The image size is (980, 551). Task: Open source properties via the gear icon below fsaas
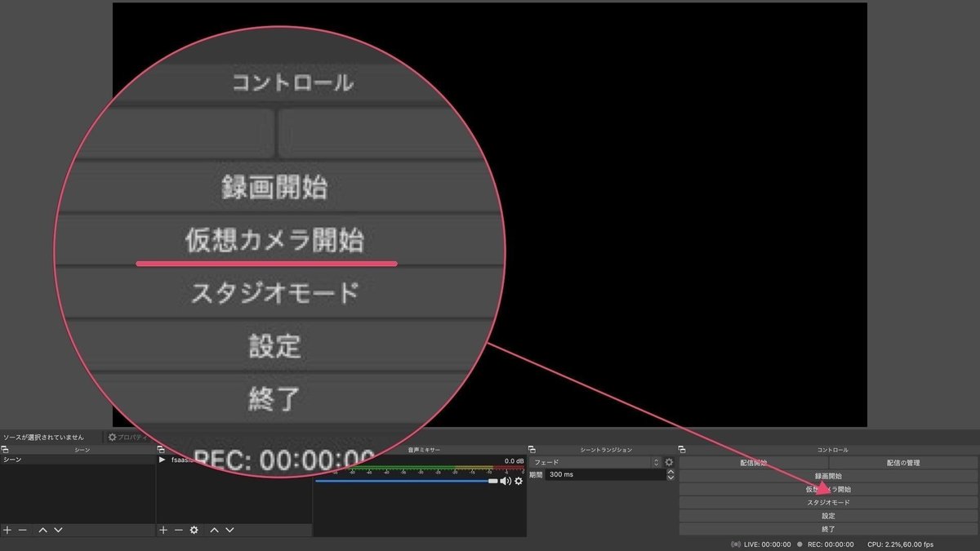(194, 530)
